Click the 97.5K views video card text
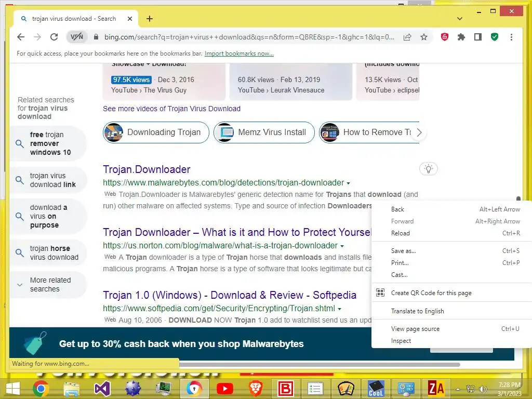532x399 pixels. click(131, 79)
